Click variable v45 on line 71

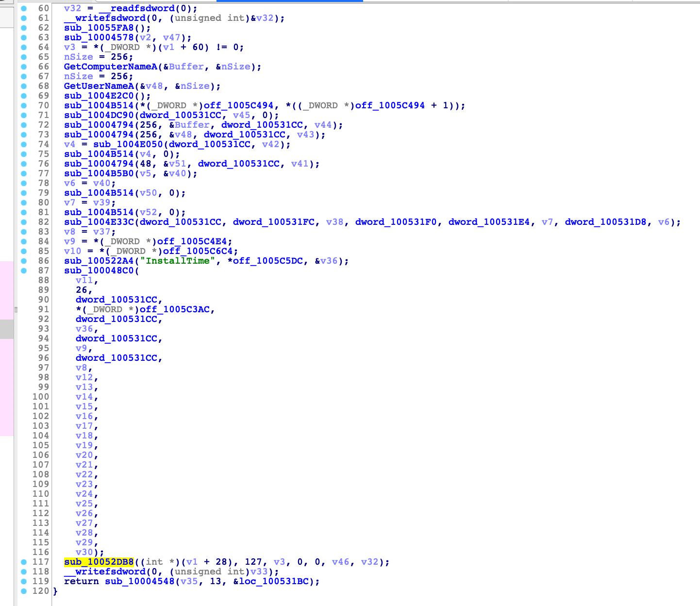[242, 115]
